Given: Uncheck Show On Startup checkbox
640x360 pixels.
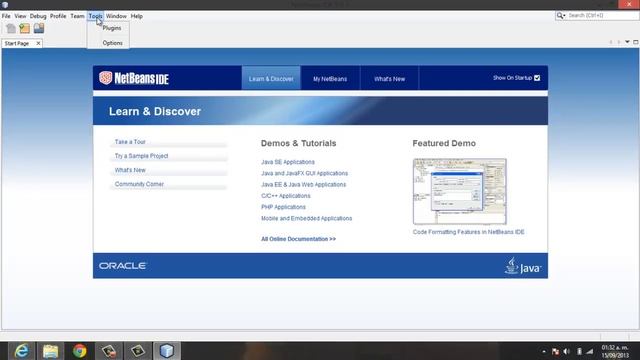Looking at the screenshot, I should point(537,78).
